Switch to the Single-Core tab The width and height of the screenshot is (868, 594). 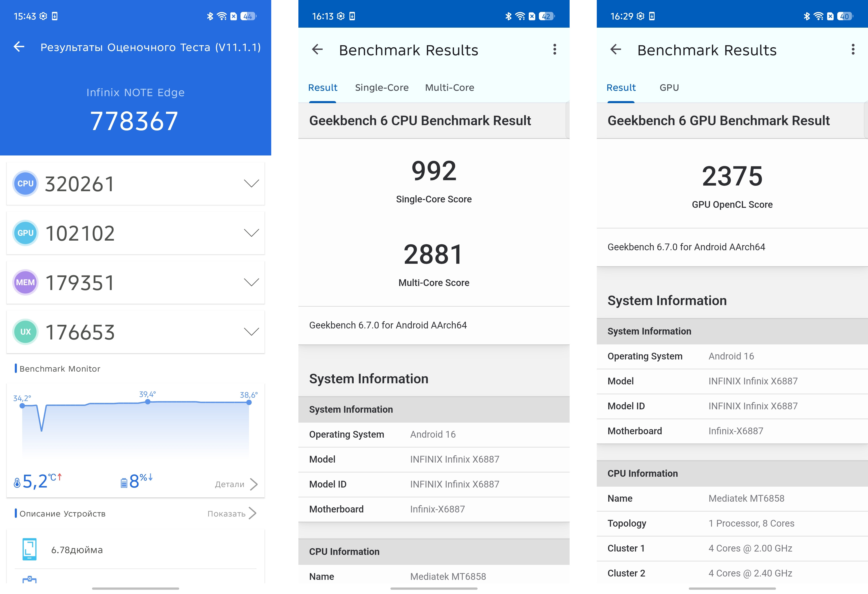[x=382, y=87]
